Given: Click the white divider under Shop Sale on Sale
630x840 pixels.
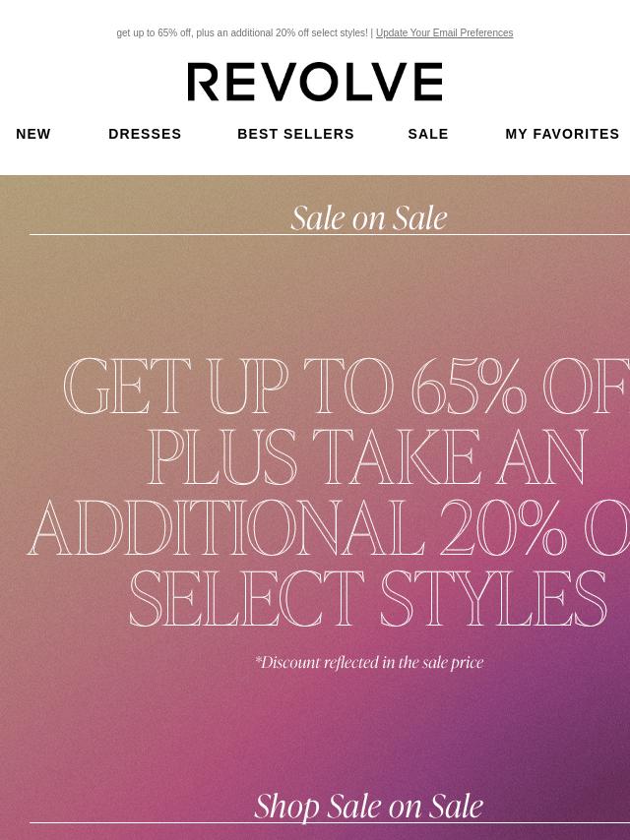Looking at the screenshot, I should point(329,823).
